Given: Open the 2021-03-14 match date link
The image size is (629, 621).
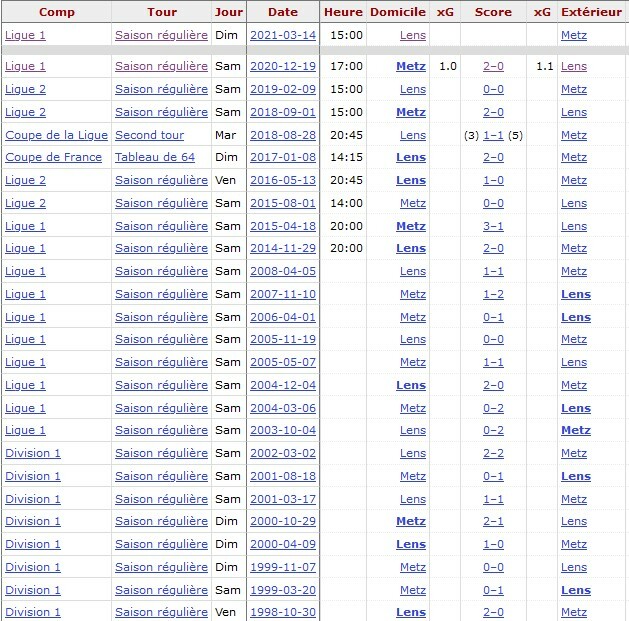Looking at the screenshot, I should [x=283, y=35].
